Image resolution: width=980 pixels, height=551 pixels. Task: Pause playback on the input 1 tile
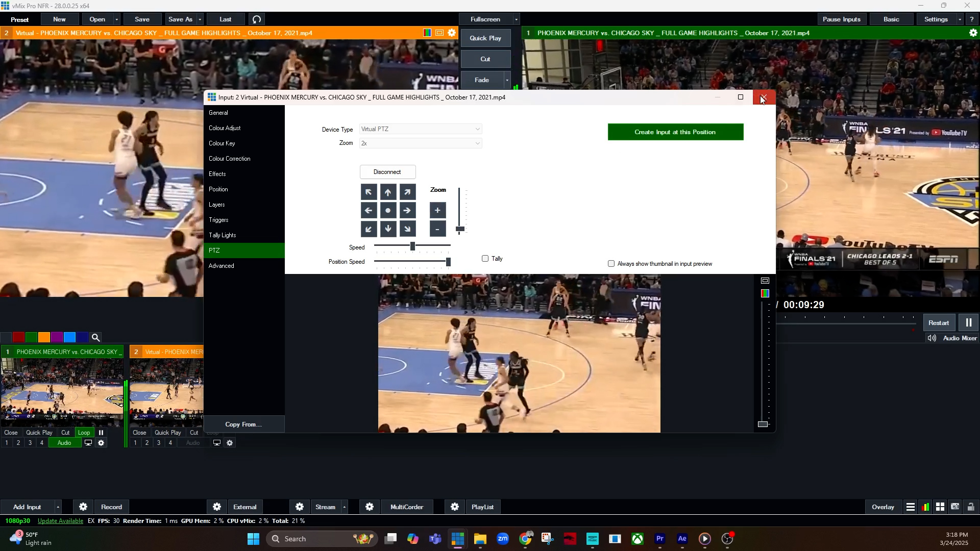pyautogui.click(x=101, y=433)
